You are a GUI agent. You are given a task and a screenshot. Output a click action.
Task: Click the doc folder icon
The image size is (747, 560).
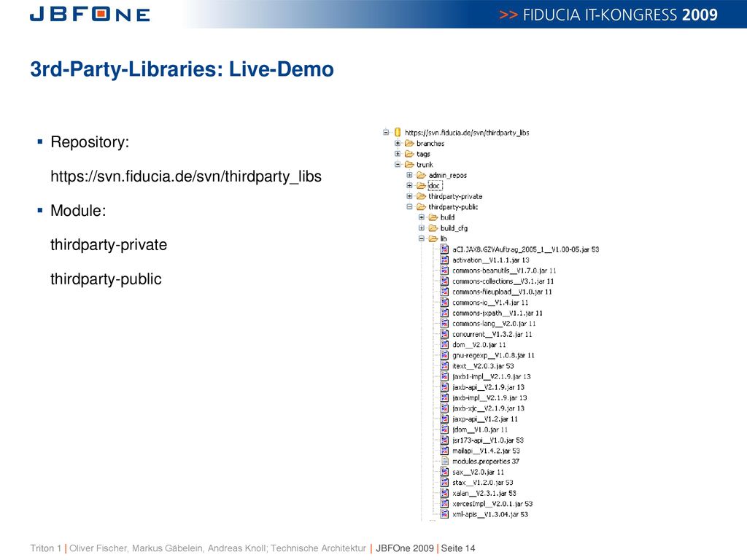point(421,185)
